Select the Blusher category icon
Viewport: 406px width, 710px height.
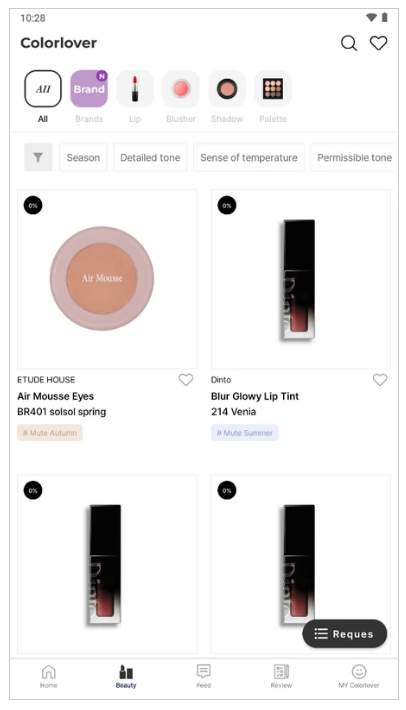point(181,89)
